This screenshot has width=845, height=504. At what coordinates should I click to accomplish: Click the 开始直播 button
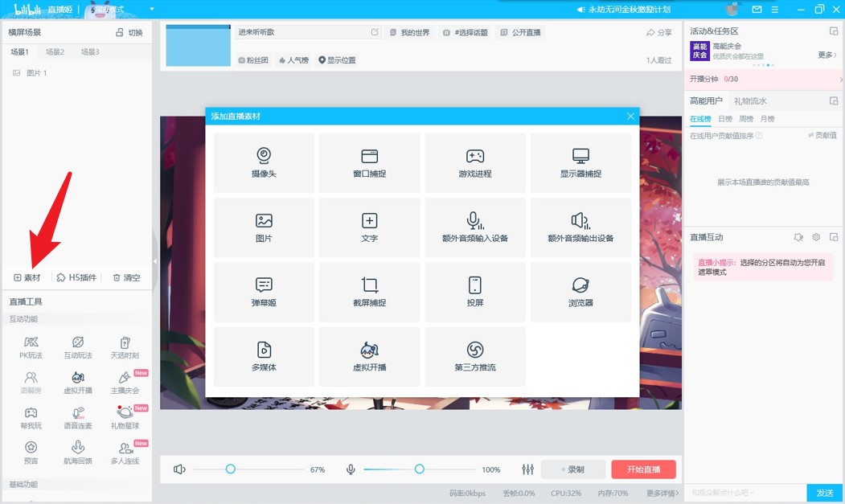[643, 469]
